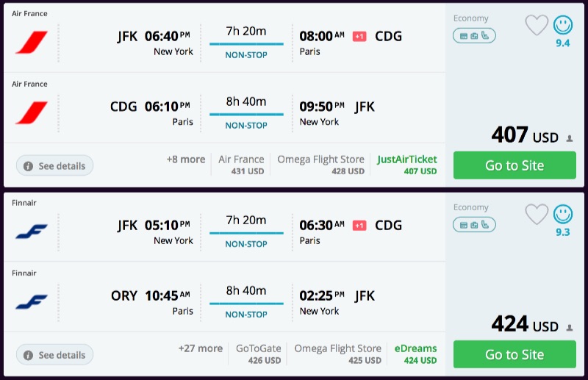Select Omega Flight Store 428 USD offer
Viewport: 588px width, 380px height.
tap(320, 165)
